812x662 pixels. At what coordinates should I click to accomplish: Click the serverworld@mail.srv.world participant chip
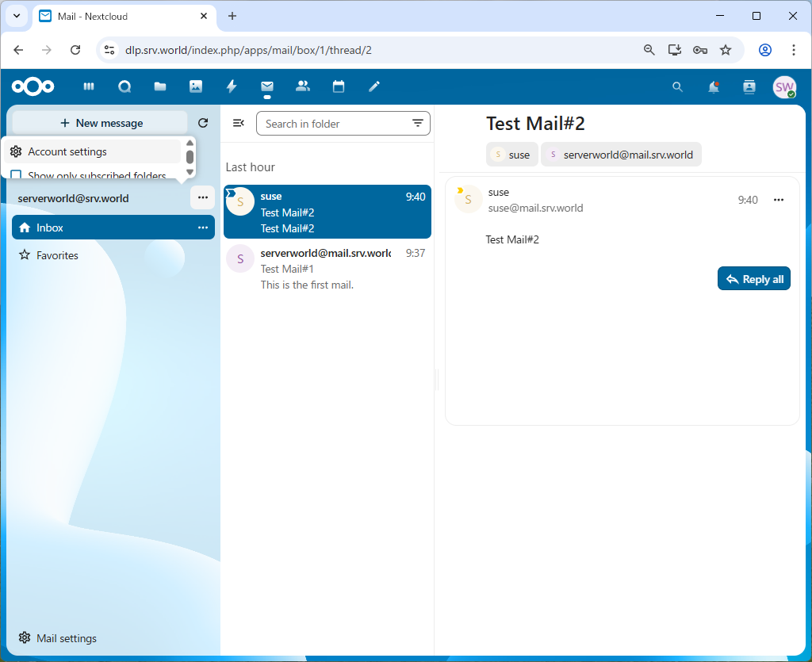pyautogui.click(x=621, y=155)
